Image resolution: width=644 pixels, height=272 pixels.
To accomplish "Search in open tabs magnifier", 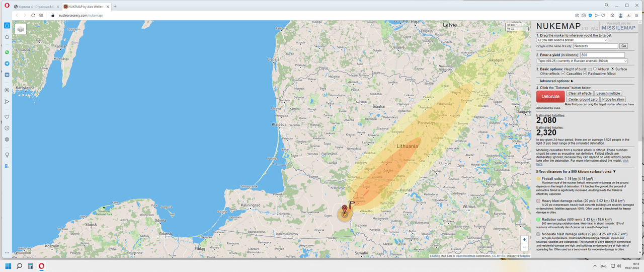I will click(x=606, y=5).
